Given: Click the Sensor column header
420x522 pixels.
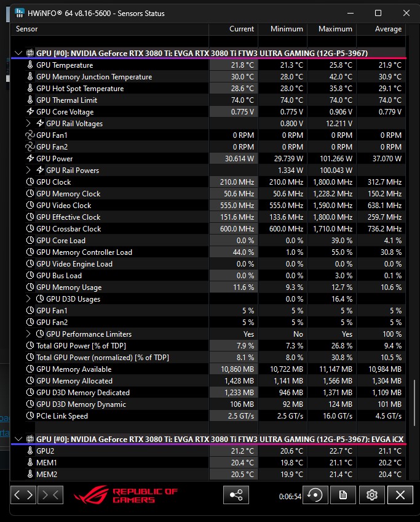Looking at the screenshot, I should [109, 29].
